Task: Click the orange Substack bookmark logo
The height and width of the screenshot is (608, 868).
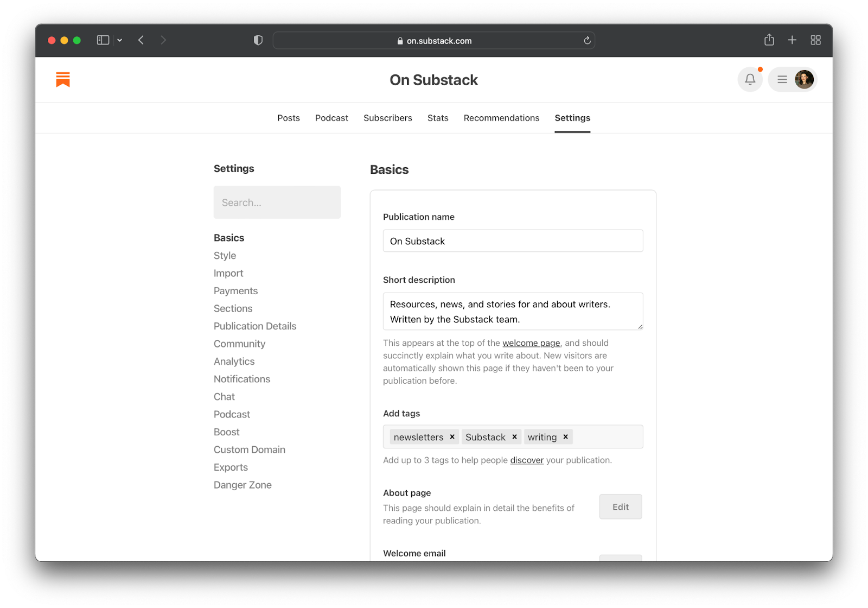Action: (63, 80)
